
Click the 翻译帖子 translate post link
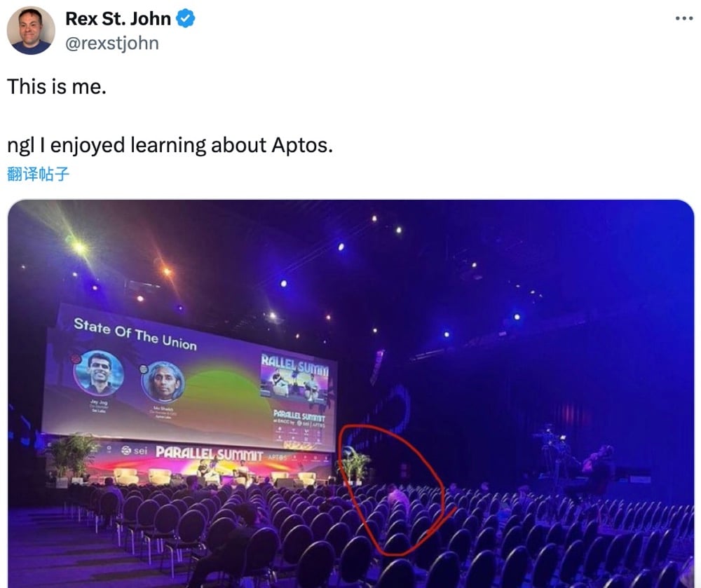pyautogui.click(x=39, y=174)
